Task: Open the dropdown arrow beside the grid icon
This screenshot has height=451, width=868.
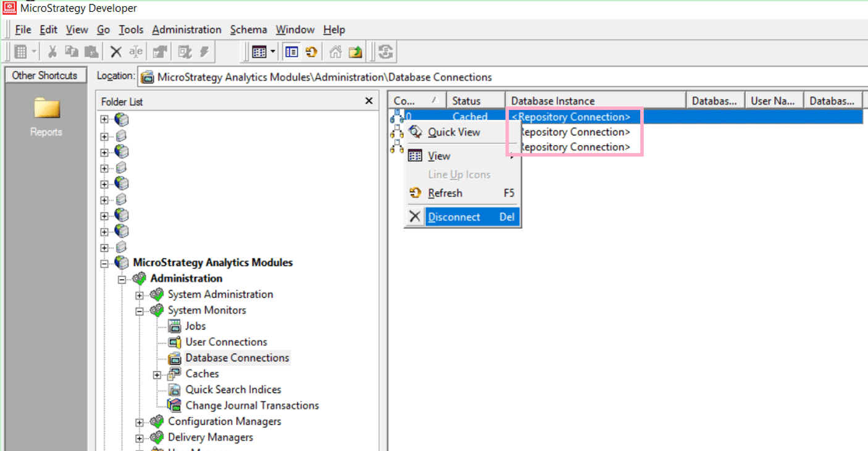Action: click(x=34, y=52)
